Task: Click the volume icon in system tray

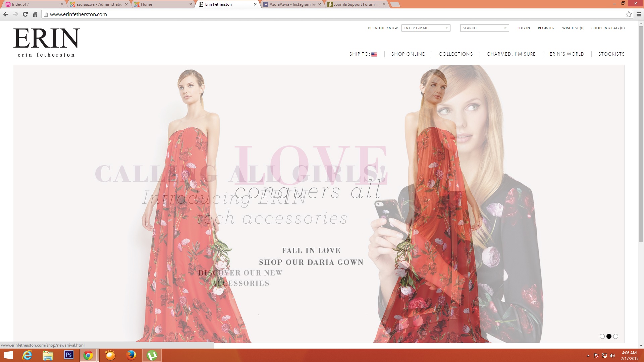Action: click(612, 356)
